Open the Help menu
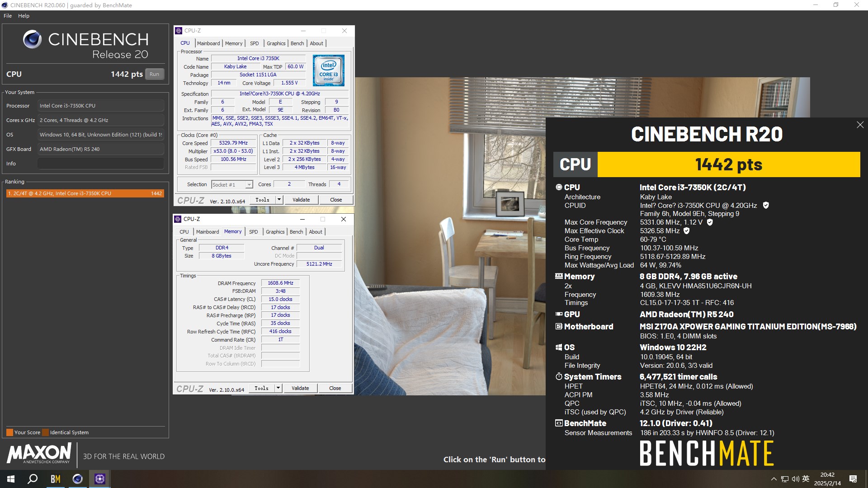This screenshot has height=488, width=868. click(24, 16)
